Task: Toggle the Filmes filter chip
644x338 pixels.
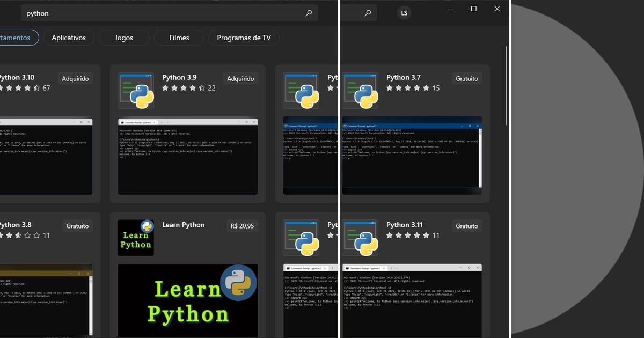Action: (179, 38)
